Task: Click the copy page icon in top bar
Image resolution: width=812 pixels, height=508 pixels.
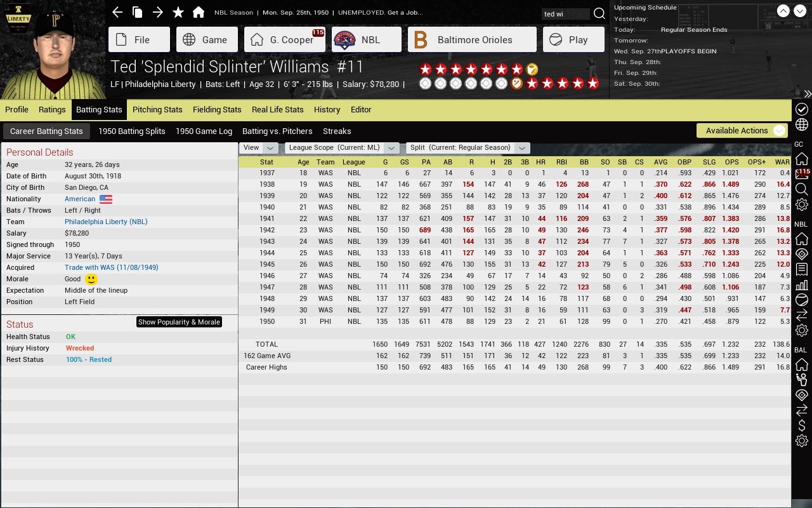Action: pyautogui.click(x=138, y=12)
